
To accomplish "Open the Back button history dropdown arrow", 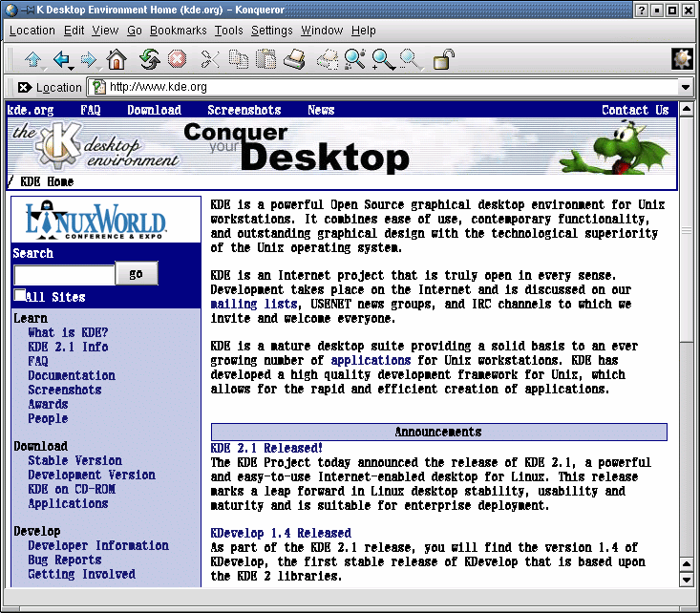I will 71,69.
